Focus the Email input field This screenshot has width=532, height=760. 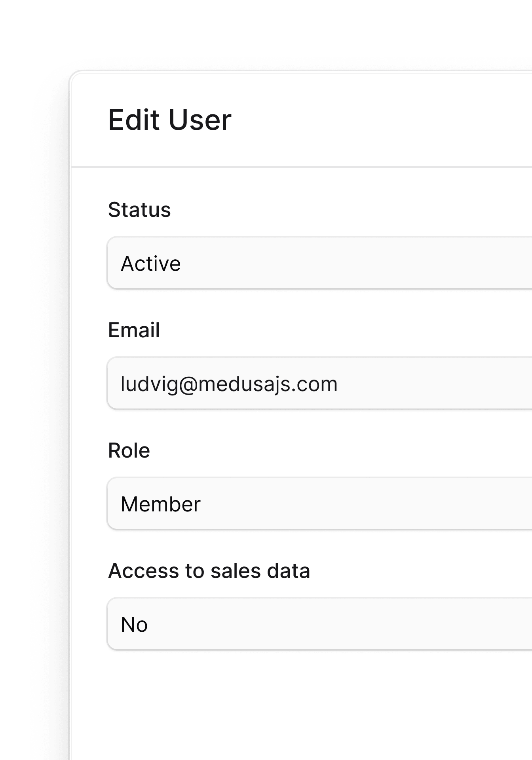[320, 383]
